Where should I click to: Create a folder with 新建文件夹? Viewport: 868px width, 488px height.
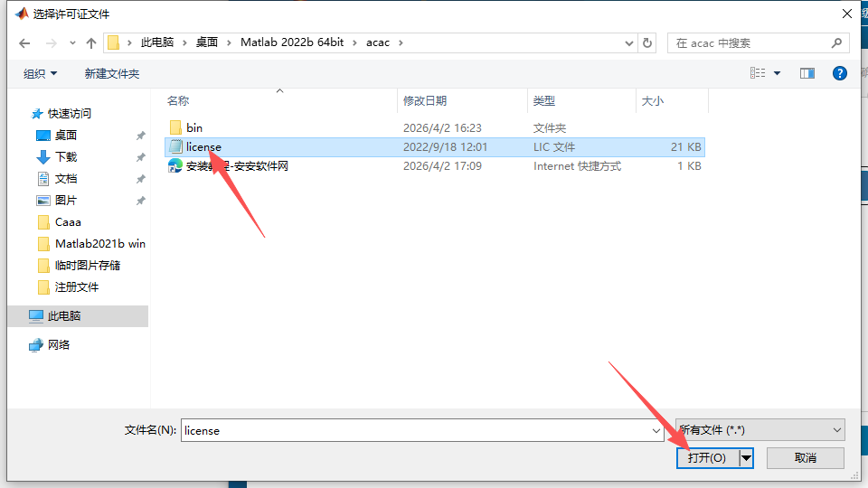pos(112,73)
